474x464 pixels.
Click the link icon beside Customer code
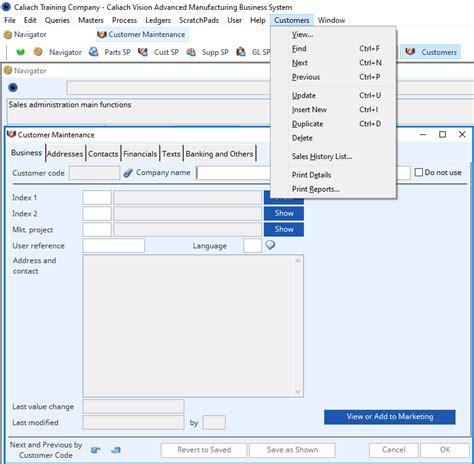[x=128, y=173]
